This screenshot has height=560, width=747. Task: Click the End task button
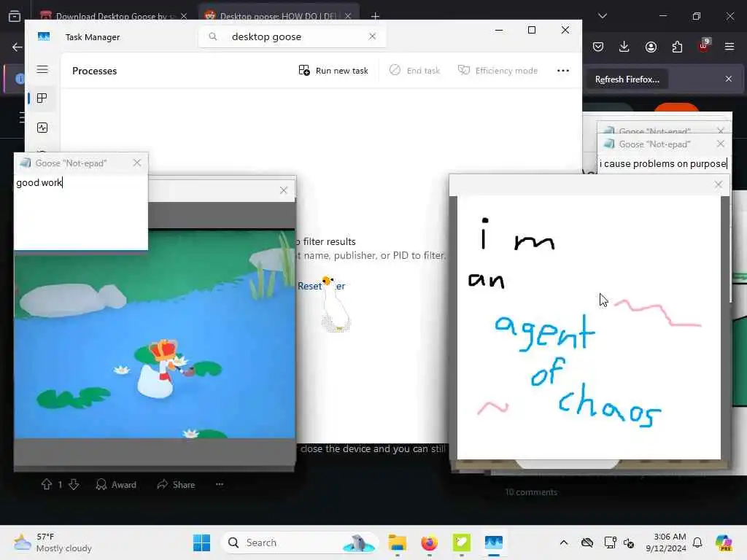[x=414, y=71]
